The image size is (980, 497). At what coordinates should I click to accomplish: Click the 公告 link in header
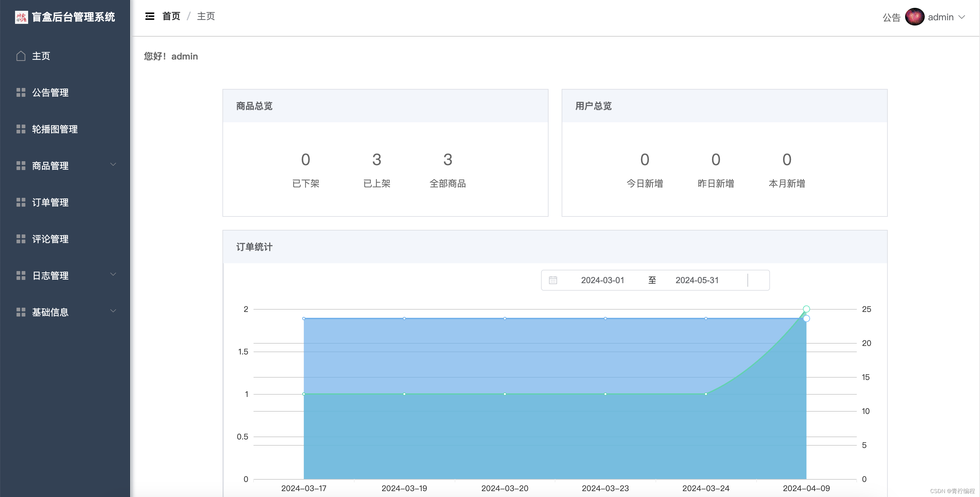(x=891, y=17)
